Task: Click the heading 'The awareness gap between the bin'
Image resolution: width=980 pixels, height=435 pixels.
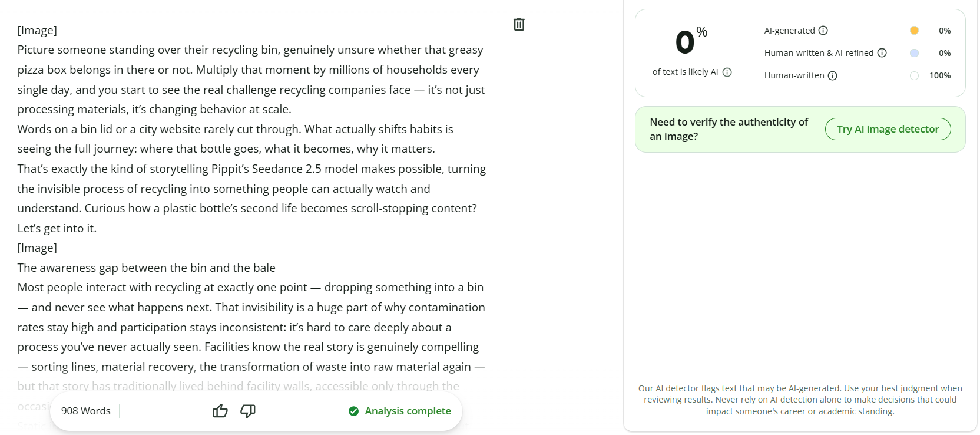Action: (147, 268)
